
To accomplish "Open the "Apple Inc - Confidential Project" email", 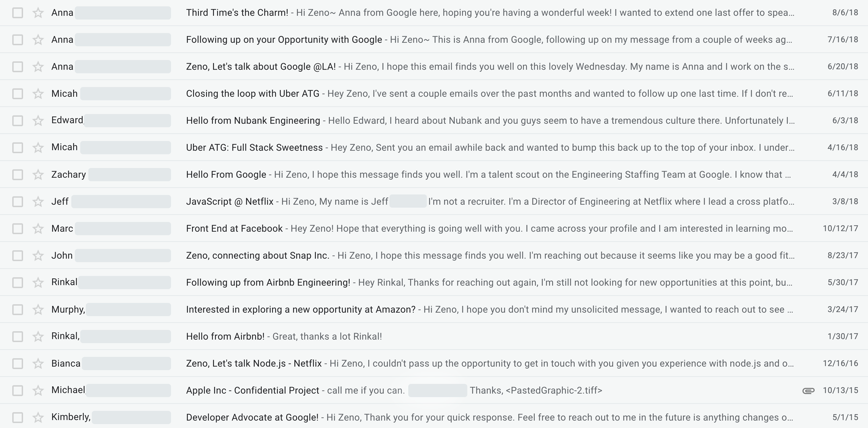I will [253, 390].
